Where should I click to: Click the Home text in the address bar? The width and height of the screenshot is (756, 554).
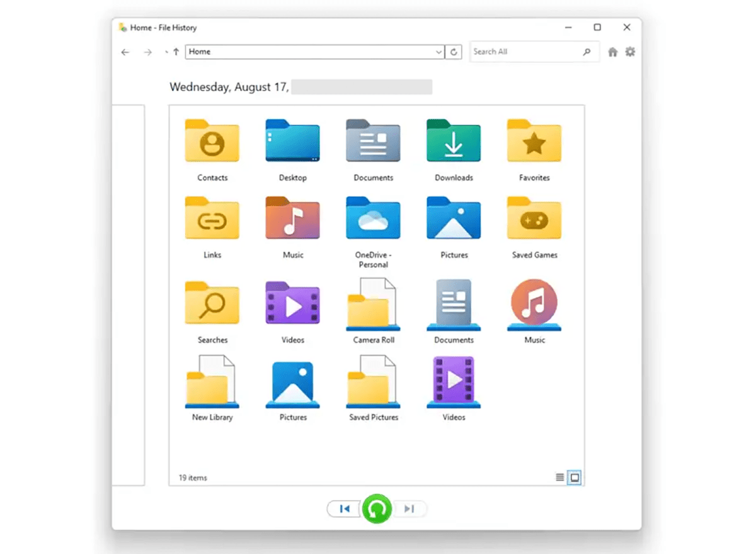pyautogui.click(x=199, y=52)
